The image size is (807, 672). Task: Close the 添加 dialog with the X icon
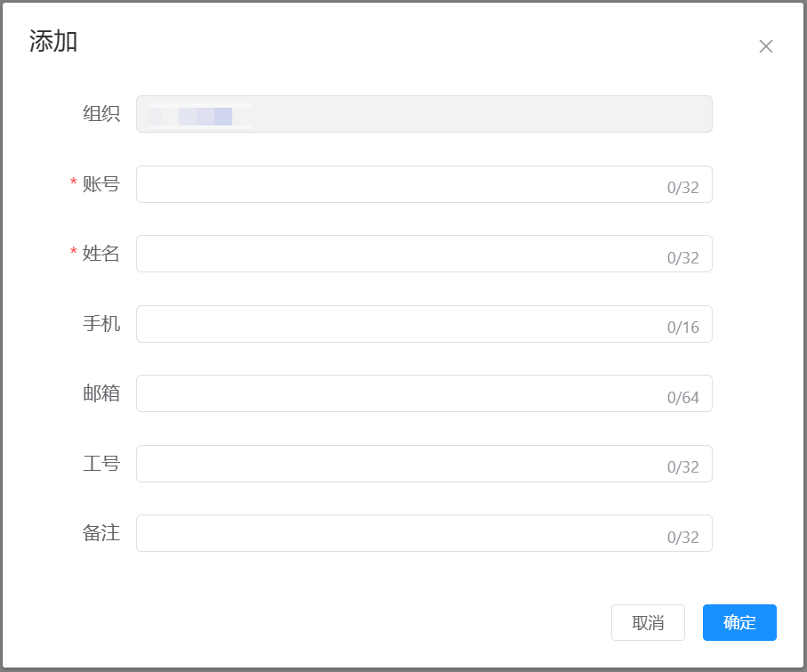(765, 46)
